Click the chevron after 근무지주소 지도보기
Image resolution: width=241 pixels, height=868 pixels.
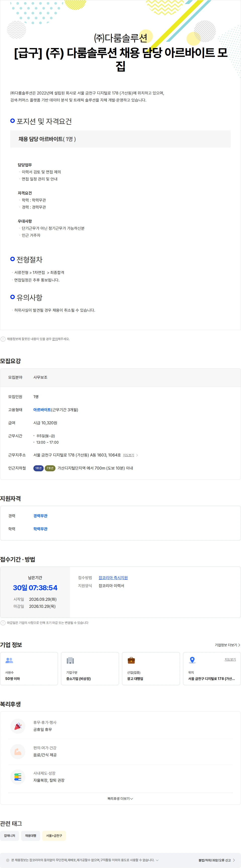(x=137, y=455)
